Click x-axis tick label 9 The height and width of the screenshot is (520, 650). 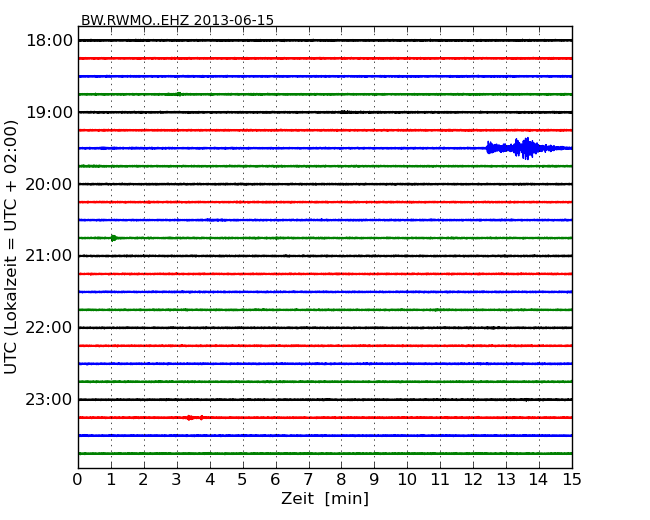click(374, 480)
